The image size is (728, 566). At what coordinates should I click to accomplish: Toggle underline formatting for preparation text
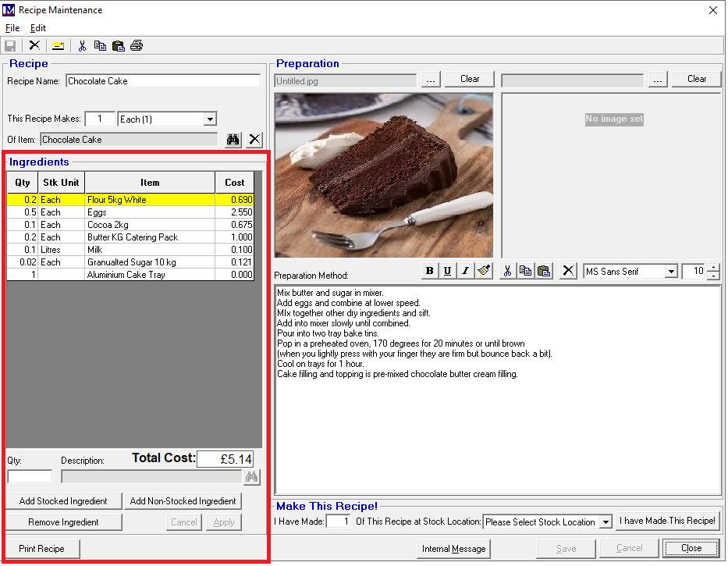[x=447, y=271]
